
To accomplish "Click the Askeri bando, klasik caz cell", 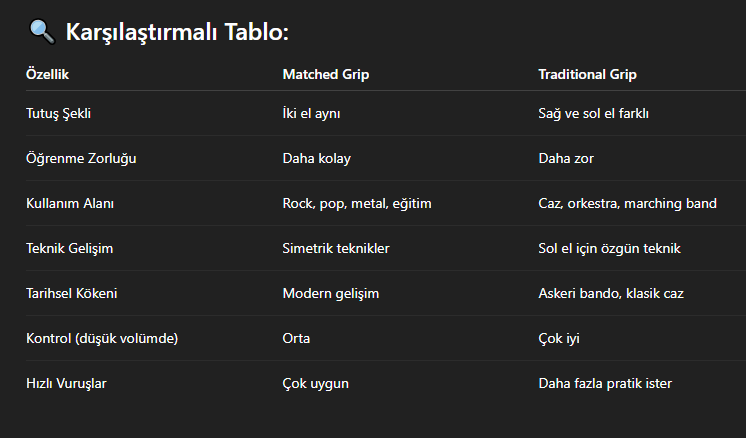I will (x=610, y=293).
